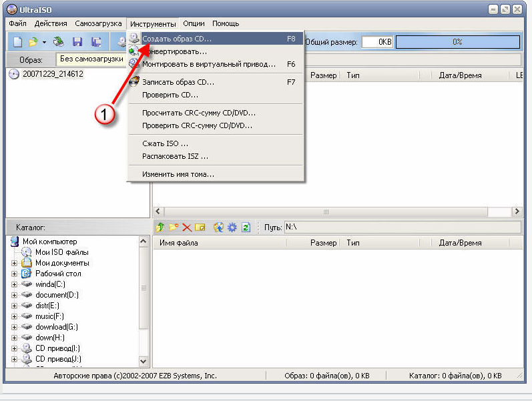Select Мой компьютер in catalog tree
Screen dimensions: 532x401
coord(49,242)
